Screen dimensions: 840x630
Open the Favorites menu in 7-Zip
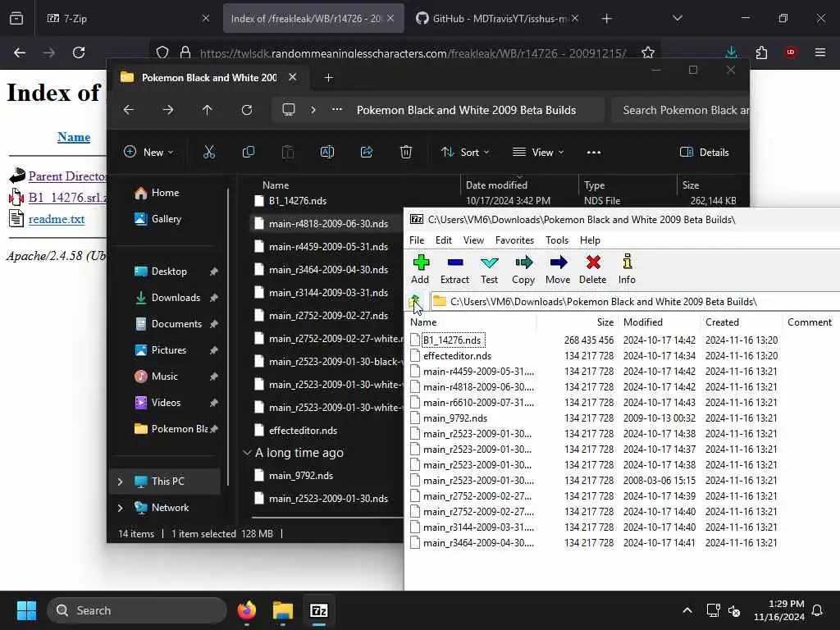point(514,240)
